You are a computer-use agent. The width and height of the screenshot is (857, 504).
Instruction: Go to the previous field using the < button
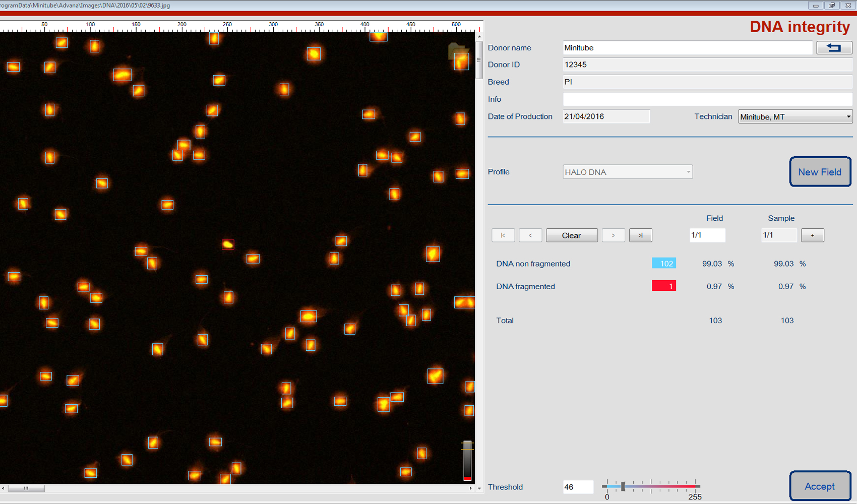[530, 235]
